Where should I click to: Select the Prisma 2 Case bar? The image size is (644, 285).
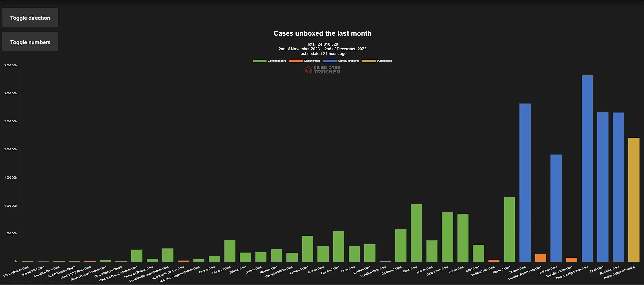click(x=509, y=229)
